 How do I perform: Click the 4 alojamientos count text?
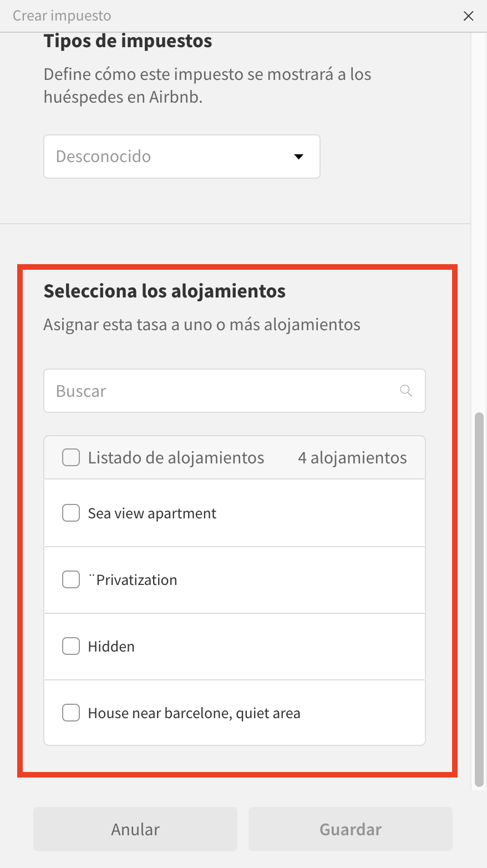[x=352, y=458]
